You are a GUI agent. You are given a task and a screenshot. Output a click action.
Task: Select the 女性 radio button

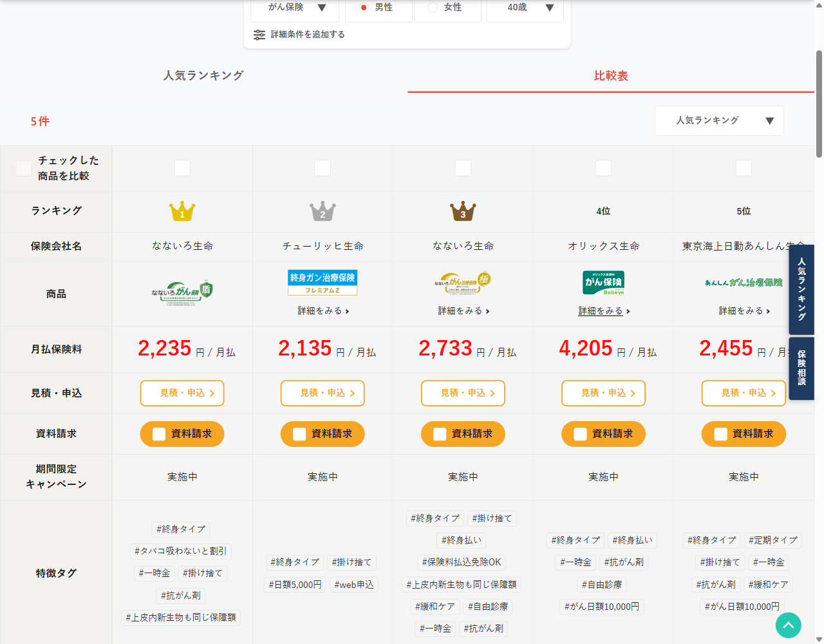pos(433,8)
